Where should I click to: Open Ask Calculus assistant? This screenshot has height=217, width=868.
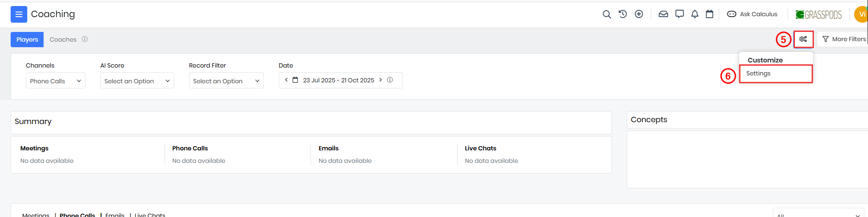752,14
